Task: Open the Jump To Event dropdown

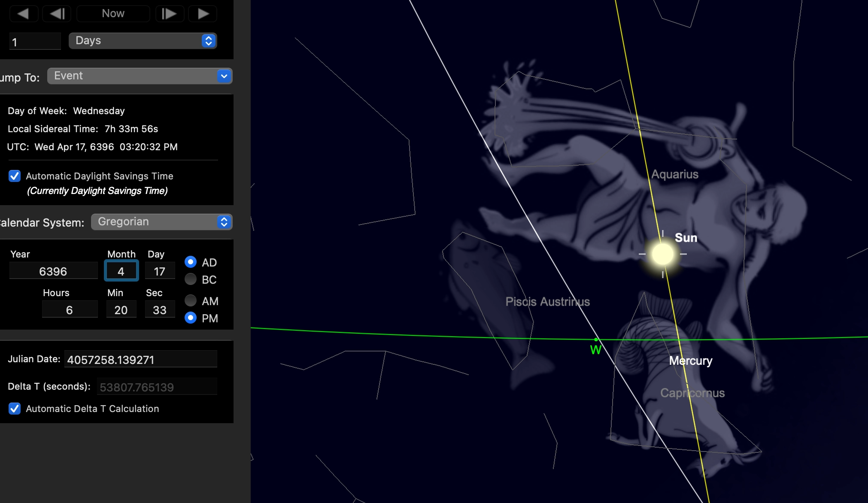Action: click(140, 76)
